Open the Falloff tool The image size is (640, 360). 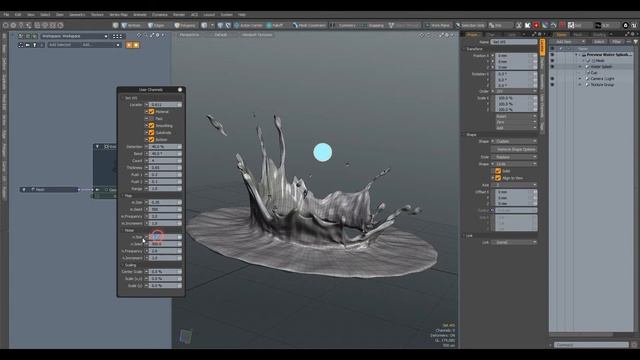click(x=275, y=25)
